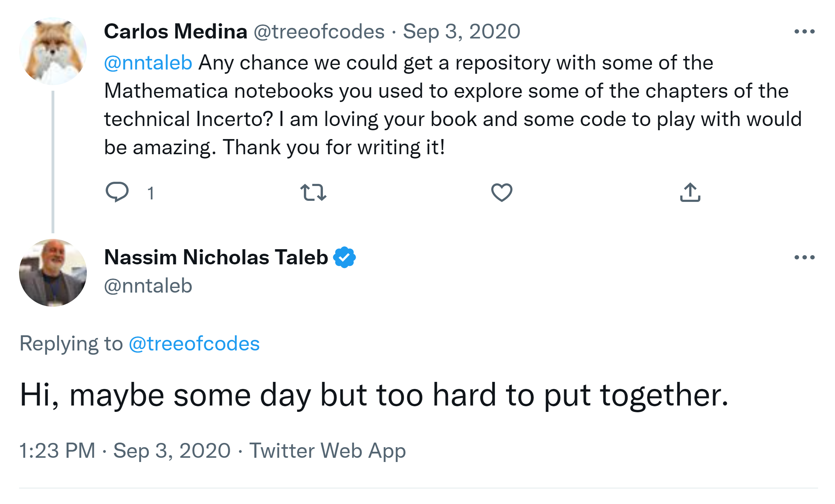This screenshot has width=835, height=504.
Task: Click the @treeofcodes handle beside Carlos Medina
Action: coord(319,32)
